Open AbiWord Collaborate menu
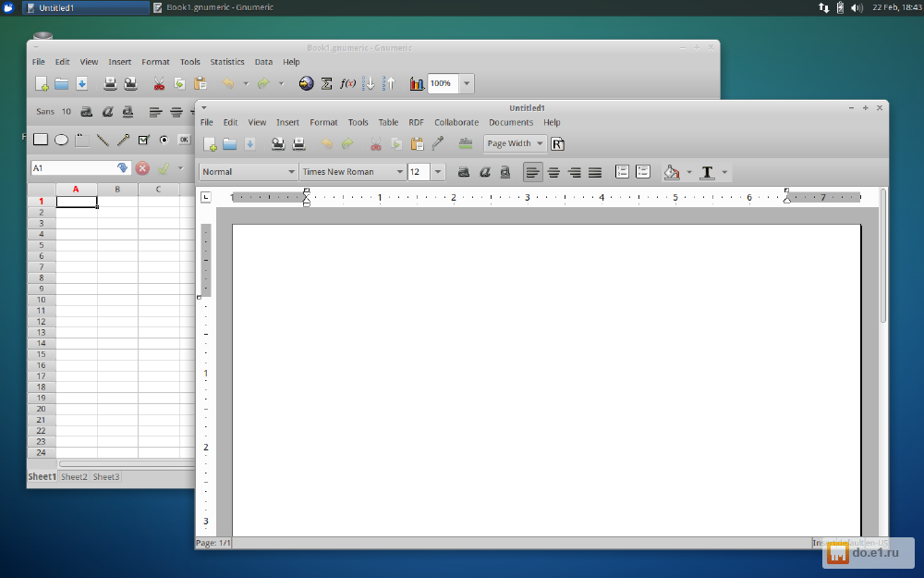Image resolution: width=924 pixels, height=578 pixels. (456, 122)
